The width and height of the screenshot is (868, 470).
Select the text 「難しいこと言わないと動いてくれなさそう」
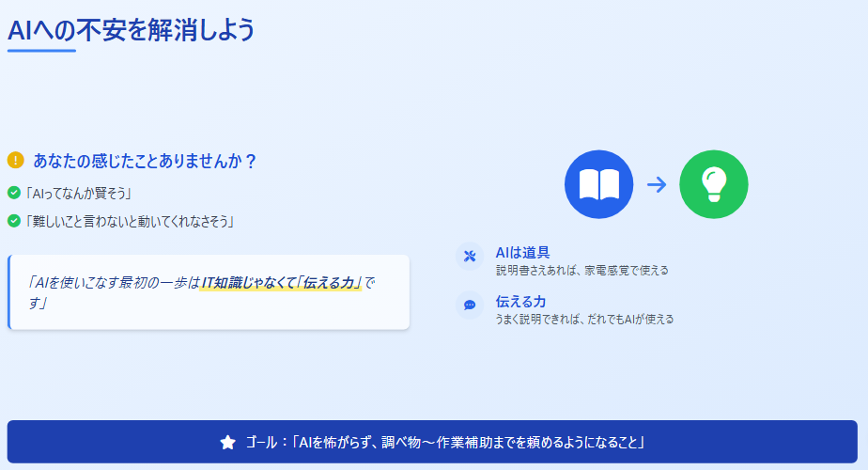tap(130, 222)
